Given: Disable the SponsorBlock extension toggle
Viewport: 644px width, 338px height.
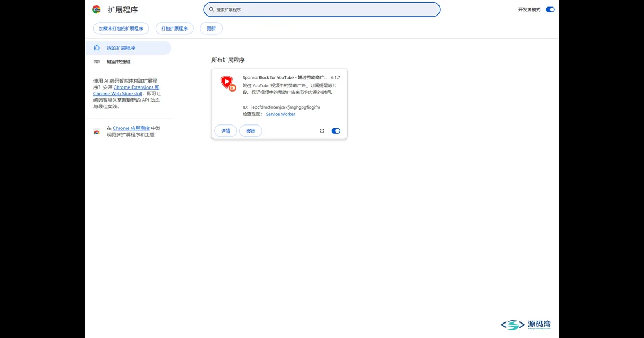Looking at the screenshot, I should point(336,131).
